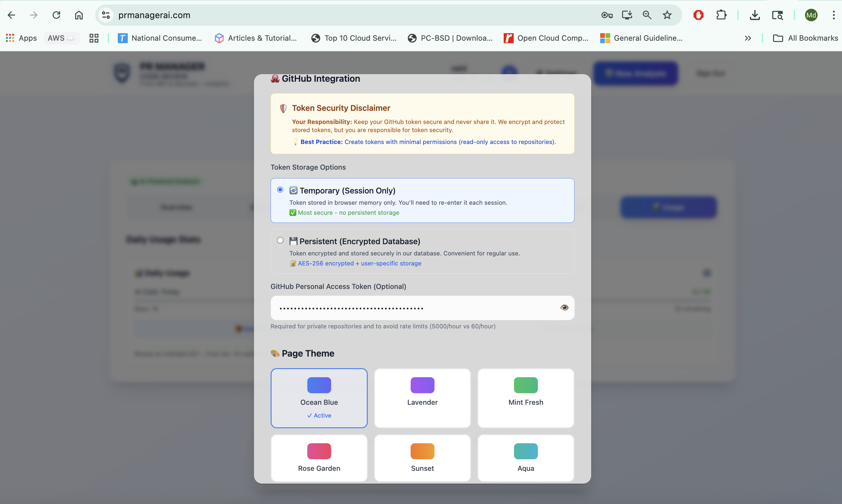Click the password key icon in address bar

coord(606,15)
